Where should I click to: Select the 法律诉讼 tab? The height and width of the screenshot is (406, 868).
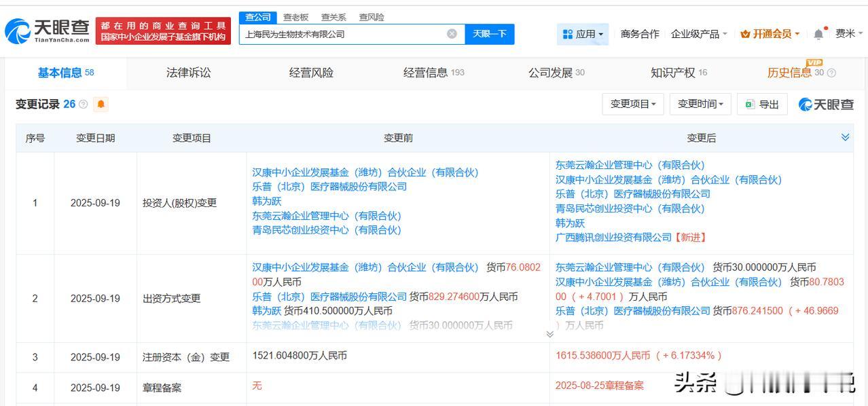[x=189, y=73]
